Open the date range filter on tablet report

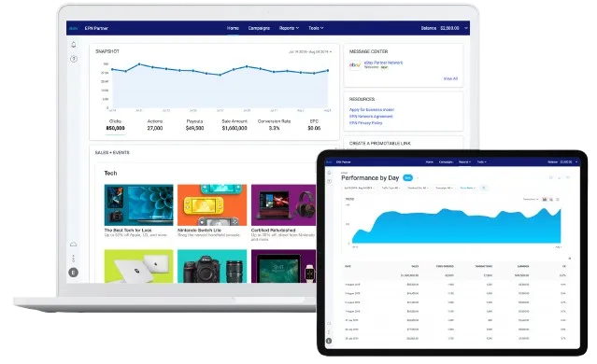click(x=359, y=188)
